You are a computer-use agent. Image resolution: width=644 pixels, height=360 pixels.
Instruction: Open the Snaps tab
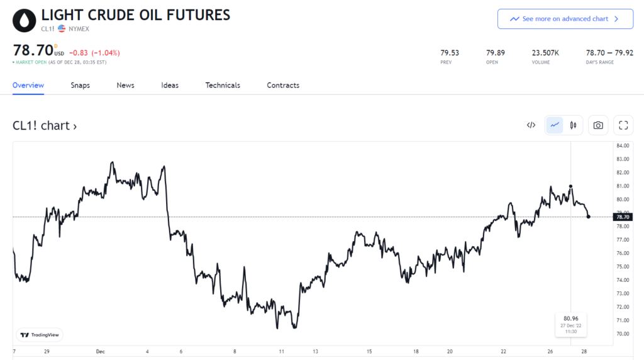pos(80,85)
